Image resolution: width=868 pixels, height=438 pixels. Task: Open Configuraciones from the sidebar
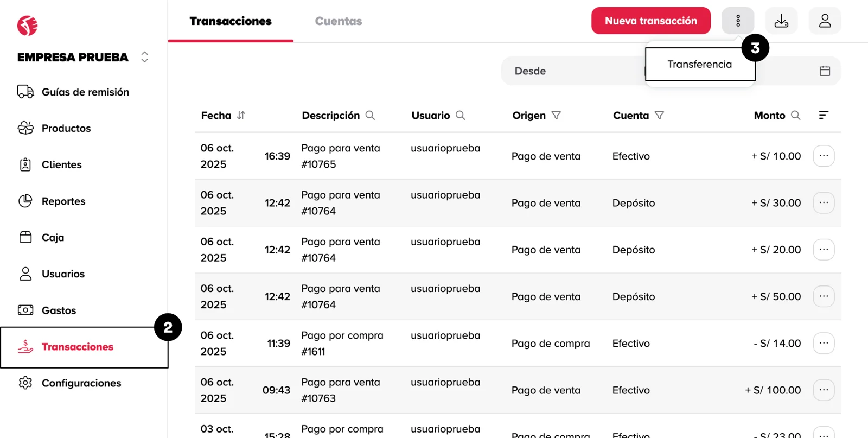pos(81,383)
